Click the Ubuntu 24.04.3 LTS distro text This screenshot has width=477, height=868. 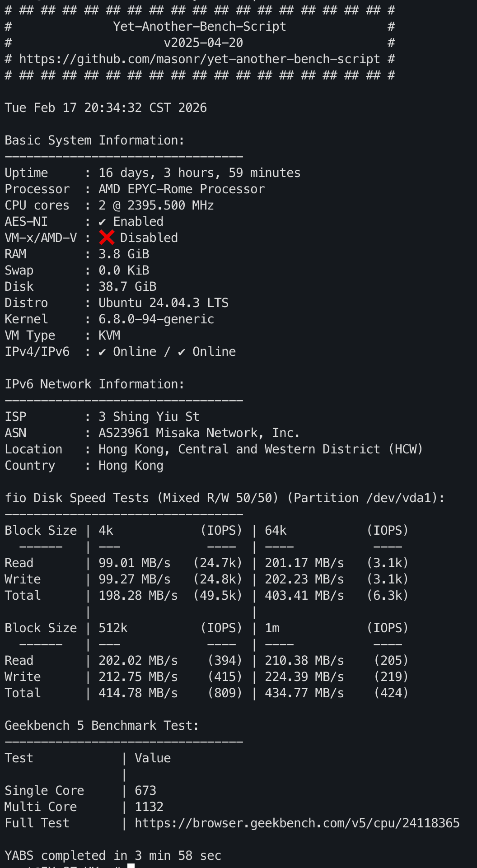coord(164,303)
